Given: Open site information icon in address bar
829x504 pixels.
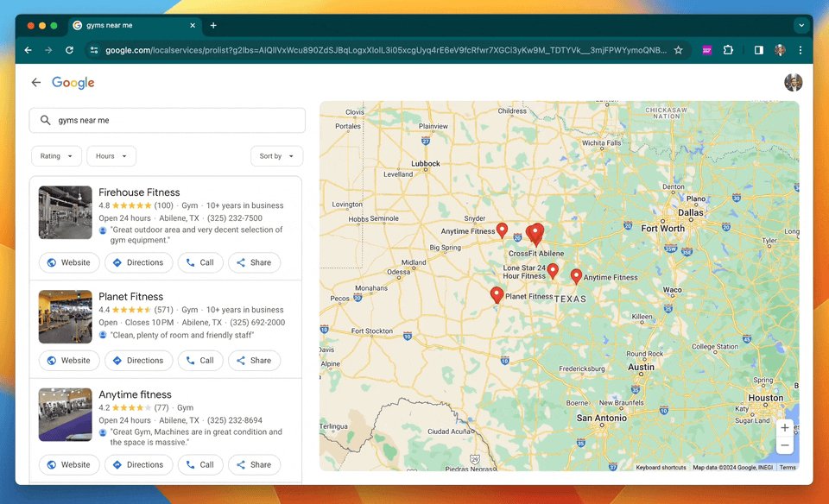Looking at the screenshot, I should pyautogui.click(x=94, y=50).
